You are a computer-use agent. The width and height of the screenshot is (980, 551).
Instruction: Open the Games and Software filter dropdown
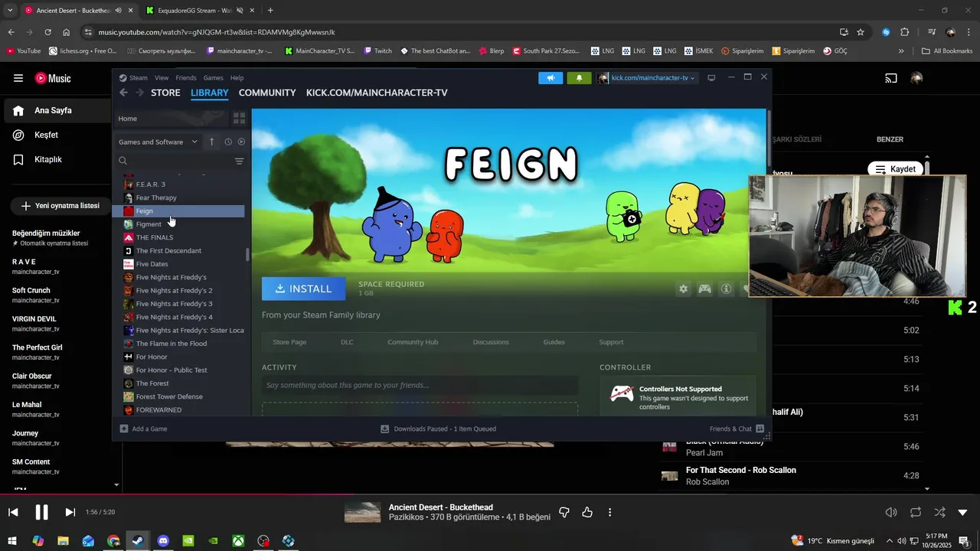pos(158,142)
